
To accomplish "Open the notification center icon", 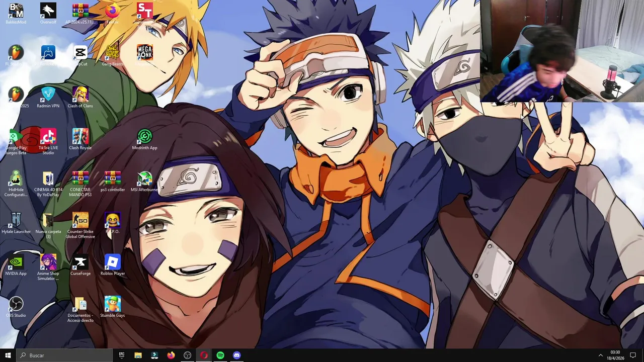I will (633, 355).
